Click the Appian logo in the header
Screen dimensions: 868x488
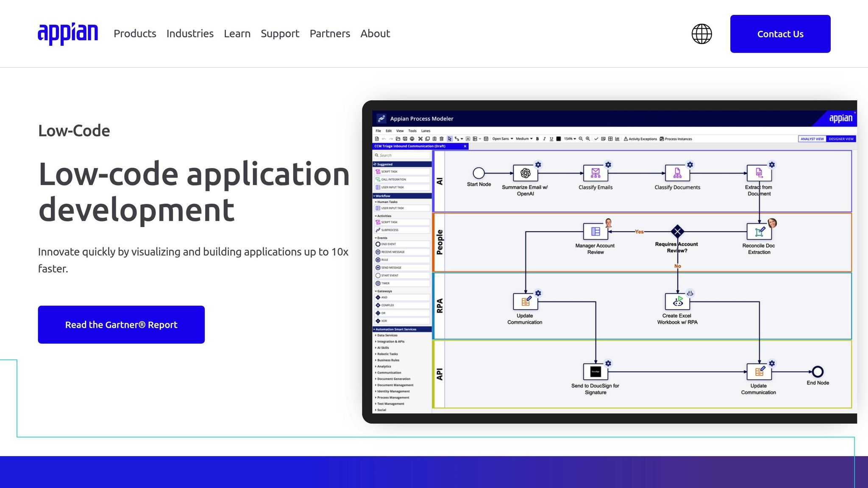tap(68, 34)
